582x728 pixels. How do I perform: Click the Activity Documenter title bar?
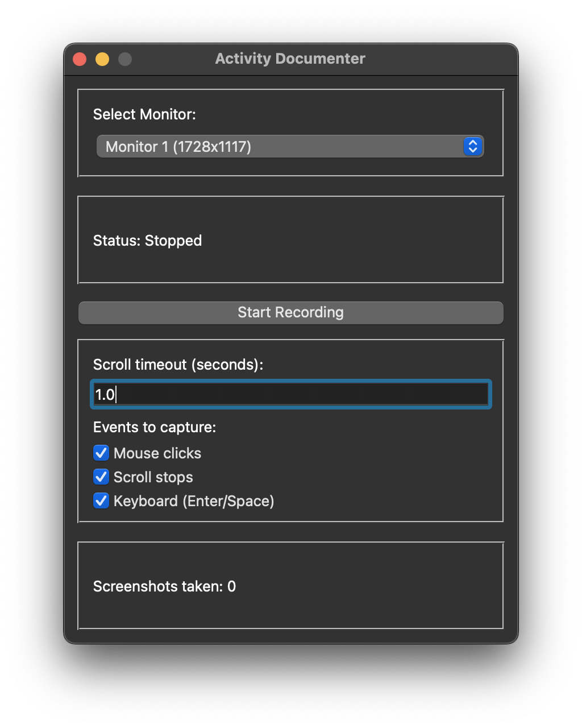(x=290, y=59)
